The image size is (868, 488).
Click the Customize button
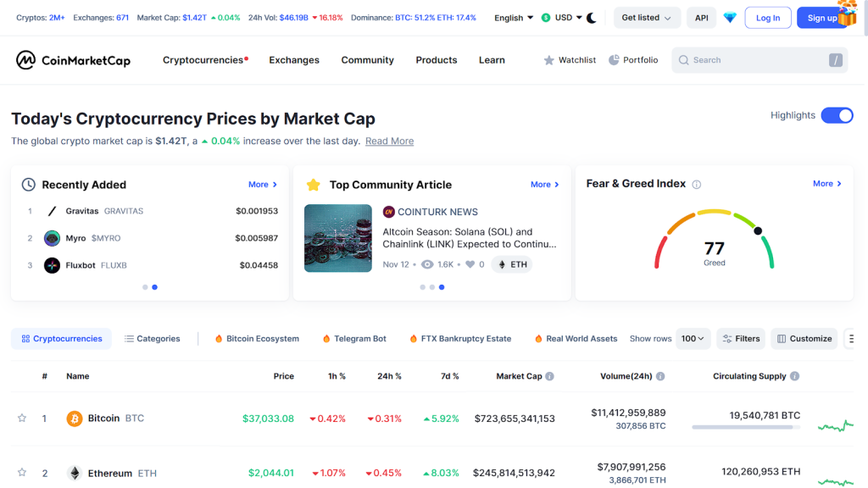point(804,339)
